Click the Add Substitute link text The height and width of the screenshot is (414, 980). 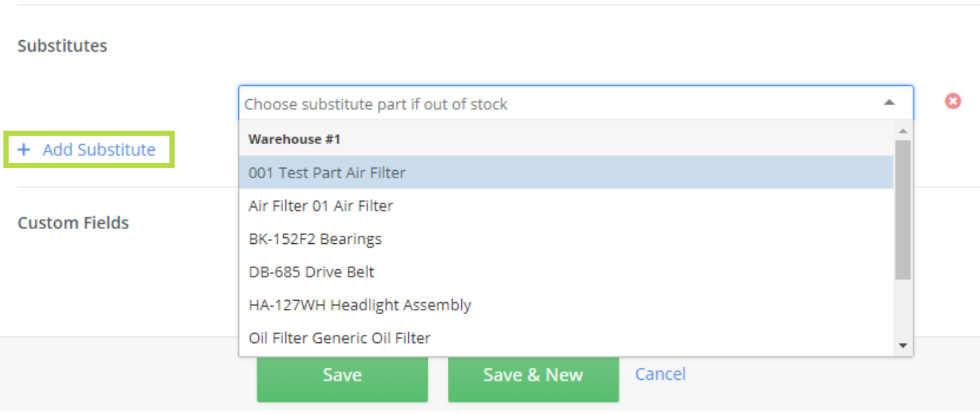click(99, 149)
